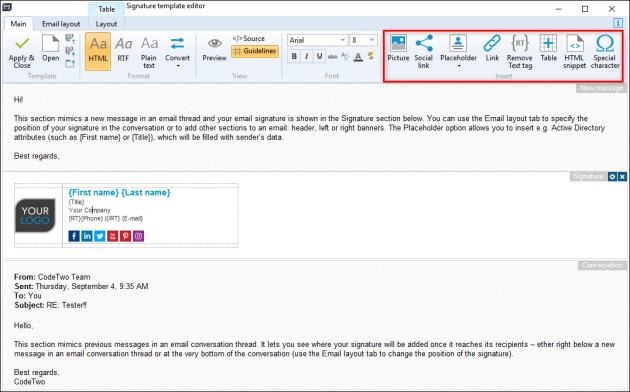The image size is (630, 392).
Task: Click the Apply & Close checkmark button
Action: click(x=22, y=52)
